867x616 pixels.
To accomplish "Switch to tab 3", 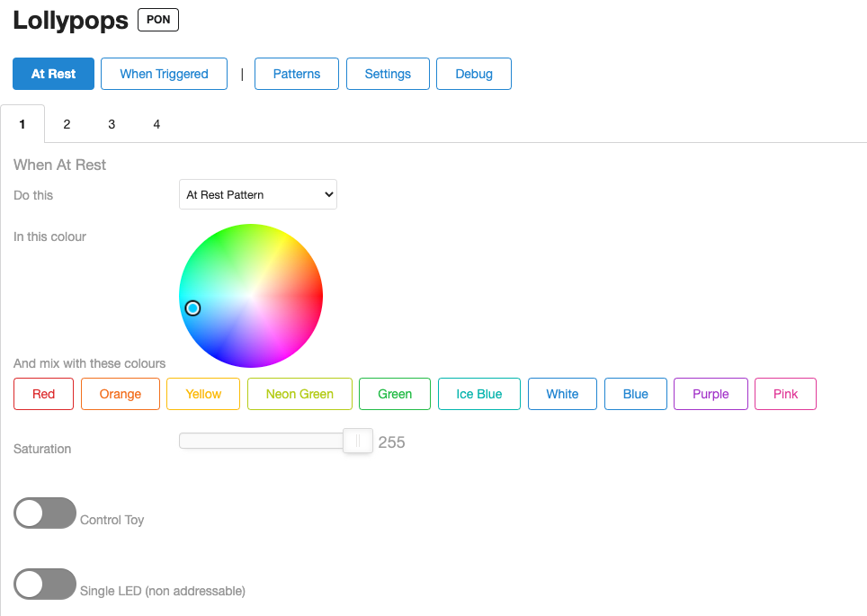I will tap(112, 124).
